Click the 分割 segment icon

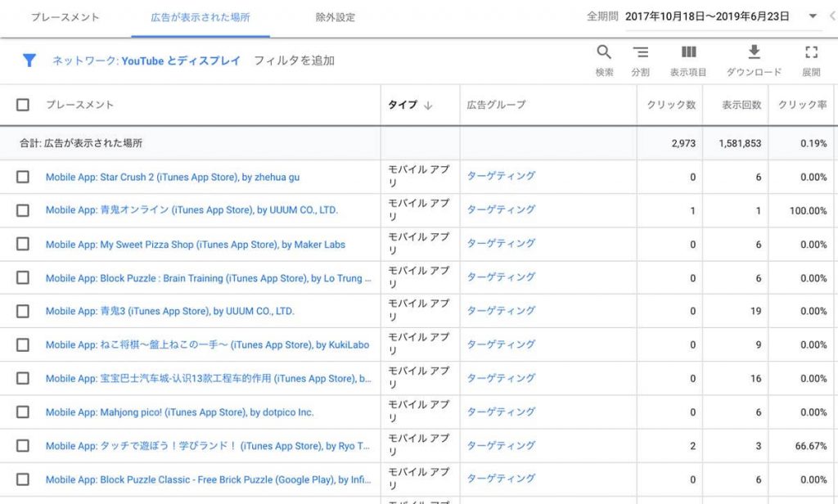(x=640, y=52)
